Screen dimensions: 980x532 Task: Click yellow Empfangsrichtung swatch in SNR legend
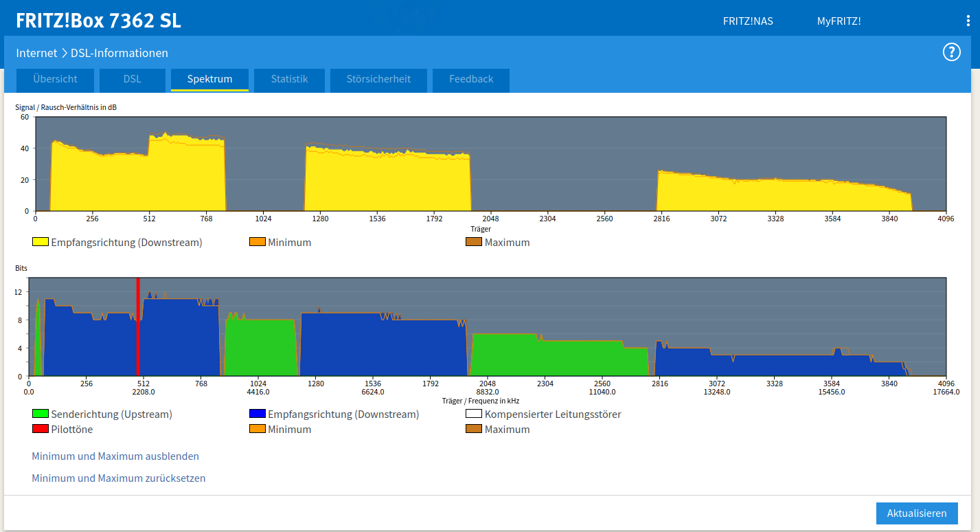pyautogui.click(x=41, y=242)
